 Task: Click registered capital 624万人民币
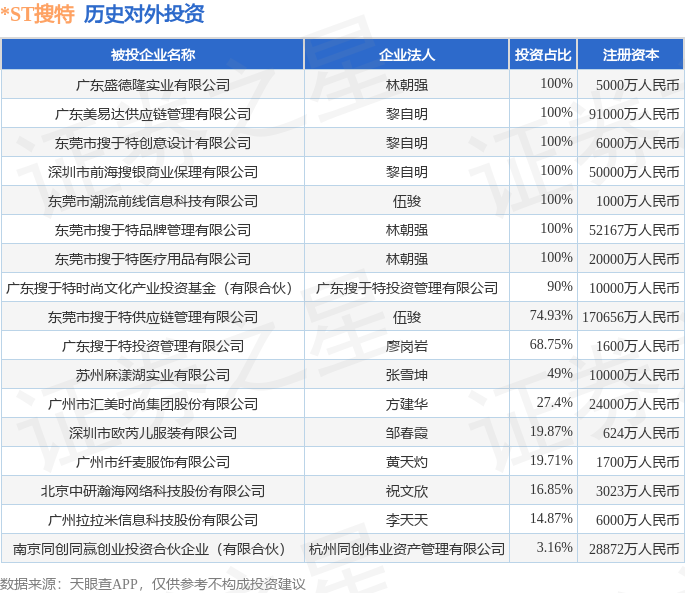point(641,433)
